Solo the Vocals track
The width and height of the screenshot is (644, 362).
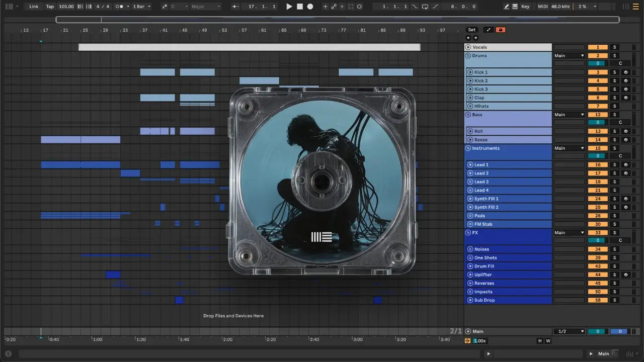[x=614, y=47]
